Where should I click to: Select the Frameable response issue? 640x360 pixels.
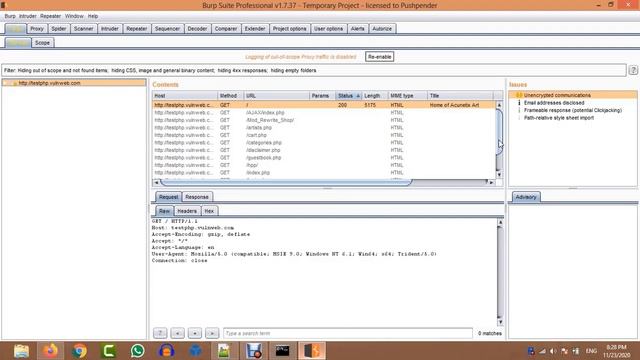click(x=573, y=110)
